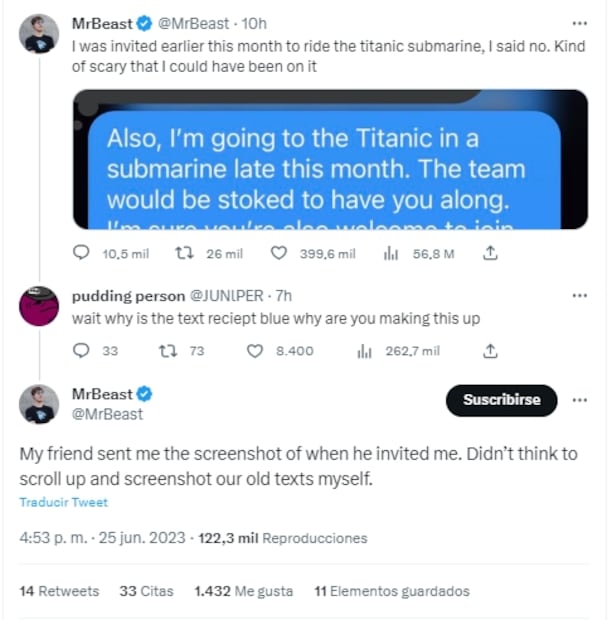View the 14 Retweets list
The height and width of the screenshot is (620, 612).
[59, 591]
